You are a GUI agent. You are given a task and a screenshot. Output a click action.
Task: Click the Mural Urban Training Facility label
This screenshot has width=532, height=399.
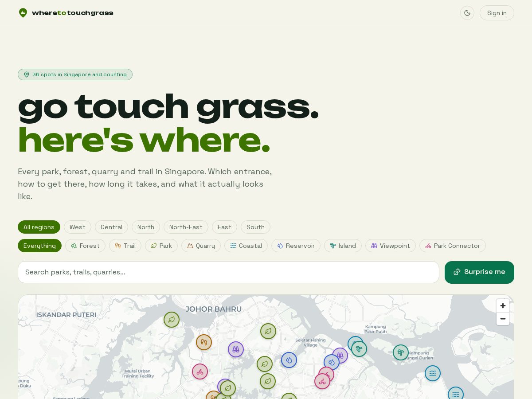(x=138, y=373)
